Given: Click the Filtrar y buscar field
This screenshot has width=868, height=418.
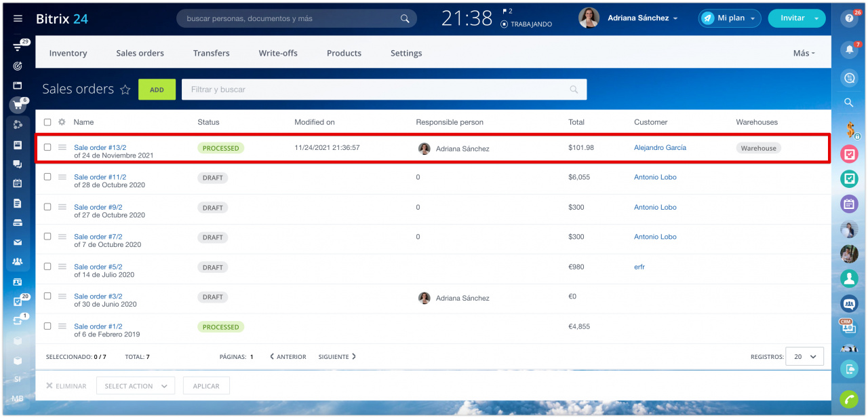Looking at the screenshot, I should tap(384, 90).
